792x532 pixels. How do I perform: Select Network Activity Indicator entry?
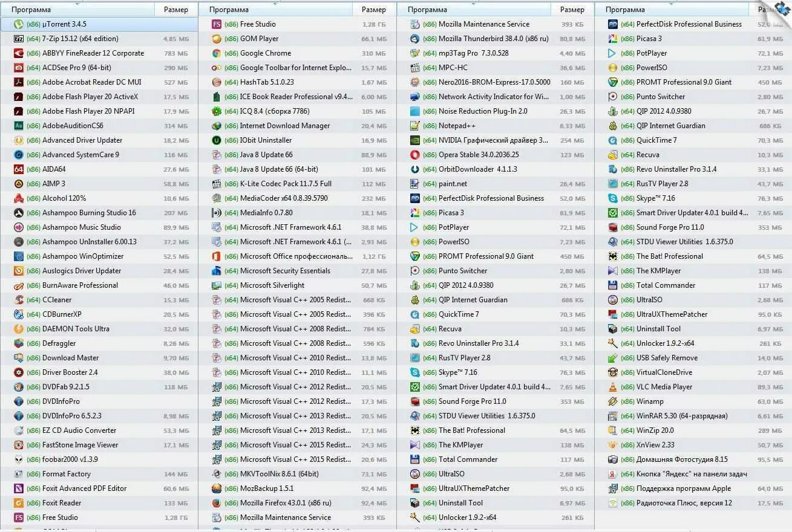[496, 97]
